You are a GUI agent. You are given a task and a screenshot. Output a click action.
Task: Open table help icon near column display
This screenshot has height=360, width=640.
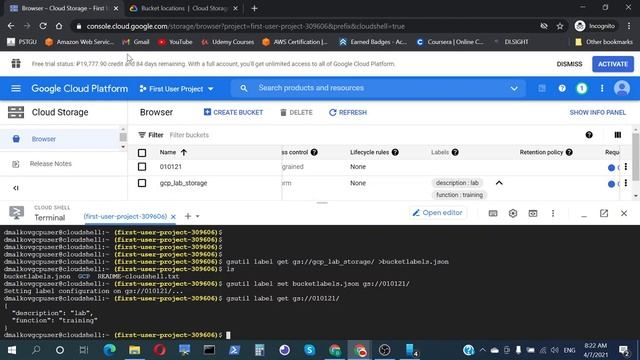pos(589,135)
